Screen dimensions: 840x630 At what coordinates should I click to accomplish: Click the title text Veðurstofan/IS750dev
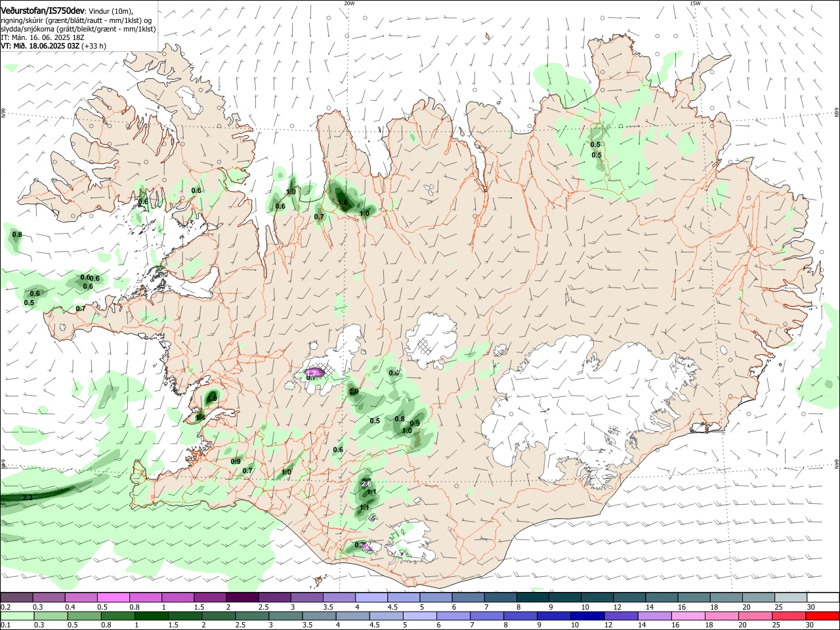pyautogui.click(x=43, y=11)
